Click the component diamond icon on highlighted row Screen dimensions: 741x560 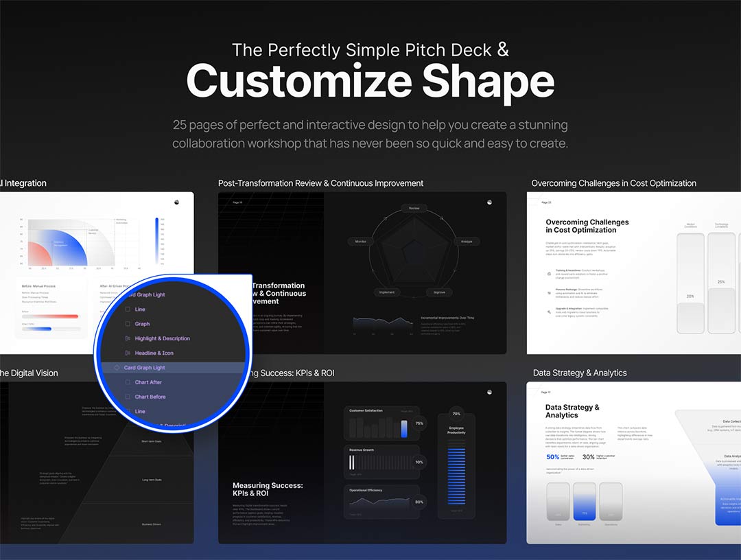click(x=117, y=368)
